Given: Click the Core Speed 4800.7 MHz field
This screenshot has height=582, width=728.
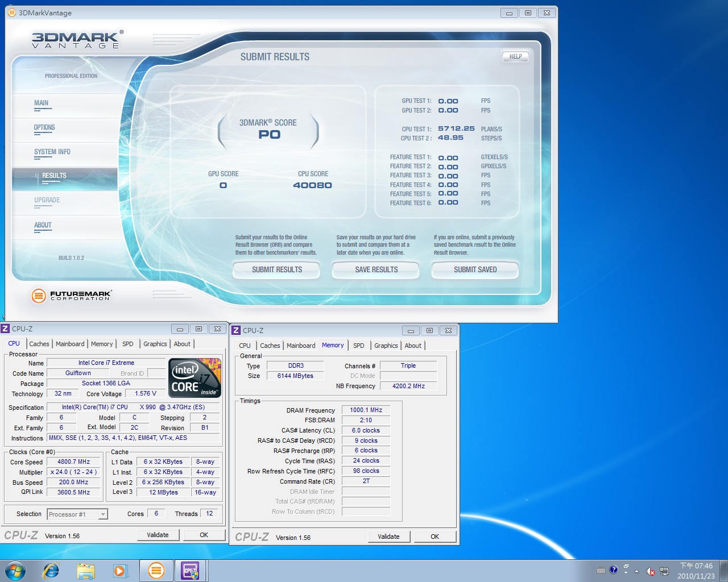Looking at the screenshot, I should [x=74, y=462].
